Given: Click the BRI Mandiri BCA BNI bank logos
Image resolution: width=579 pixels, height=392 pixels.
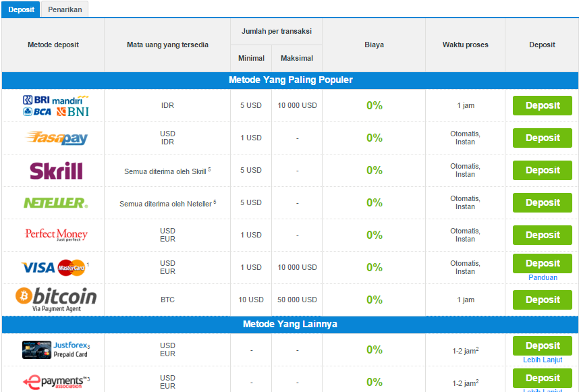Looking at the screenshot, I should point(56,105).
